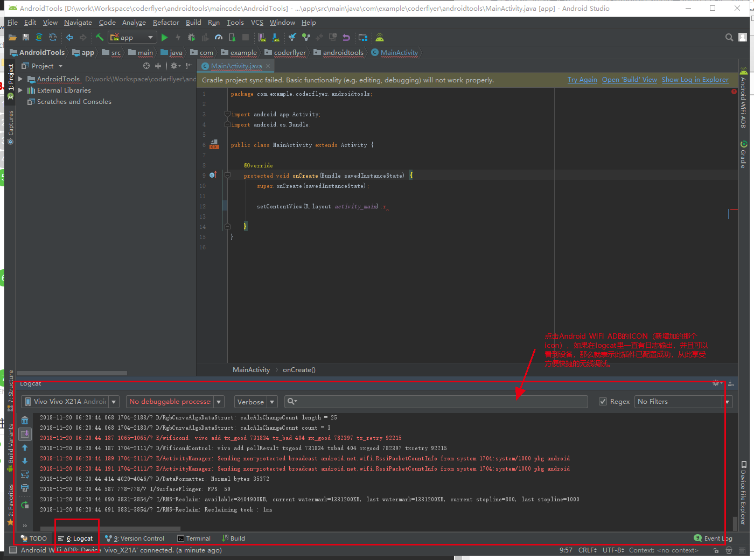Clear logcat with the trash icon
754x560 pixels.
(x=25, y=420)
